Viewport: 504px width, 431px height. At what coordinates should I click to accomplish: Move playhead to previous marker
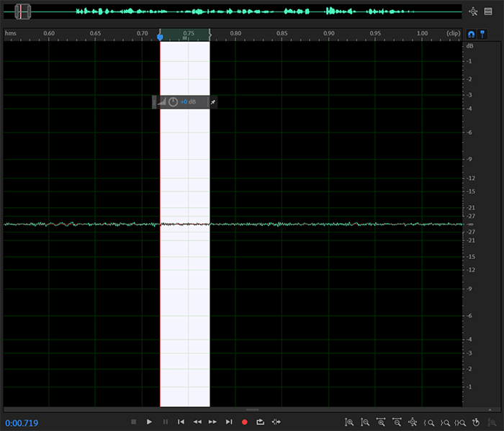(181, 422)
